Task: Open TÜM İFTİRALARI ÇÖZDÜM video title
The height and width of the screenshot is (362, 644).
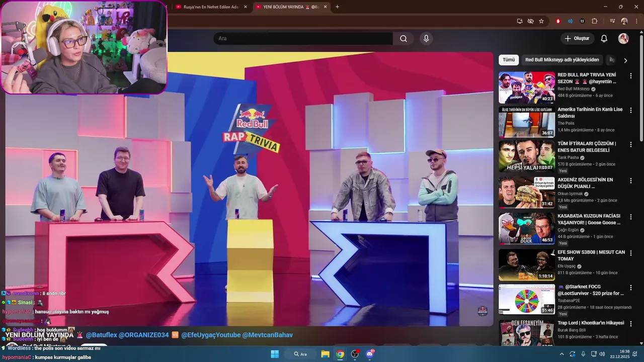Action: click(x=587, y=147)
